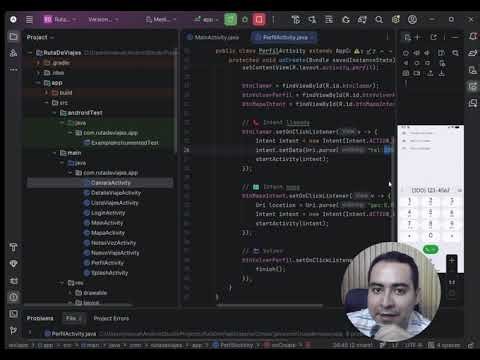The height and width of the screenshot is (360, 480).
Task: Switch to MainActivity.java editor tab
Action: [213, 37]
